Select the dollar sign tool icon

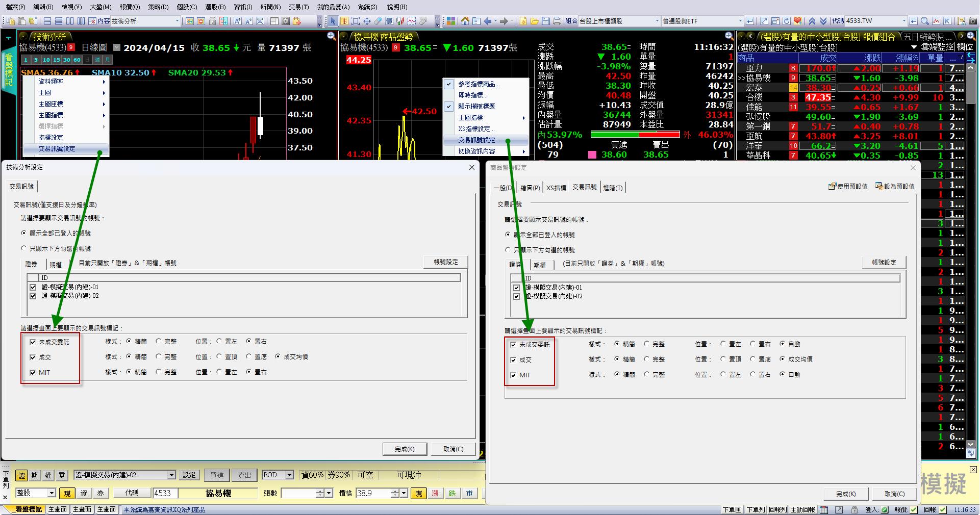coord(344,21)
